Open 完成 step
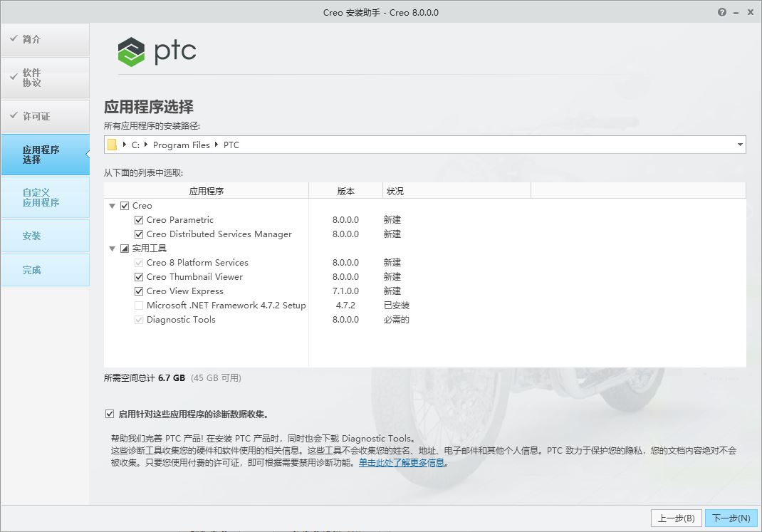Screen dimensions: 762x532 [x=45, y=270]
